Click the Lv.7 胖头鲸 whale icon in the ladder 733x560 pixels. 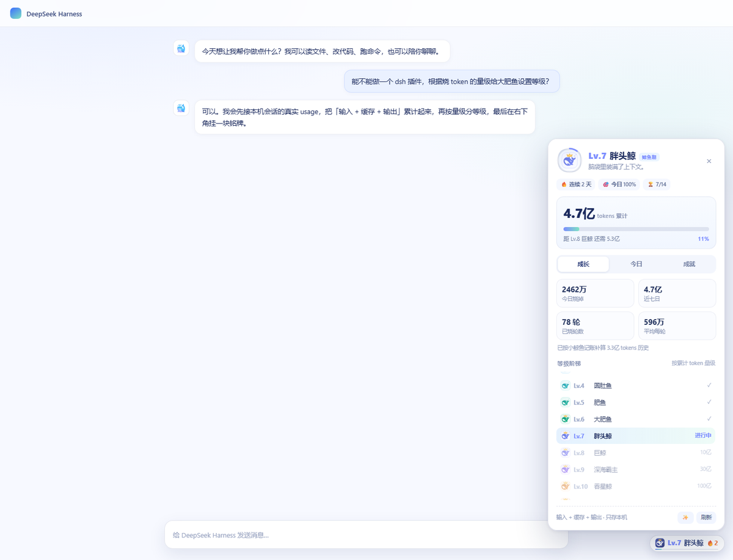565,436
